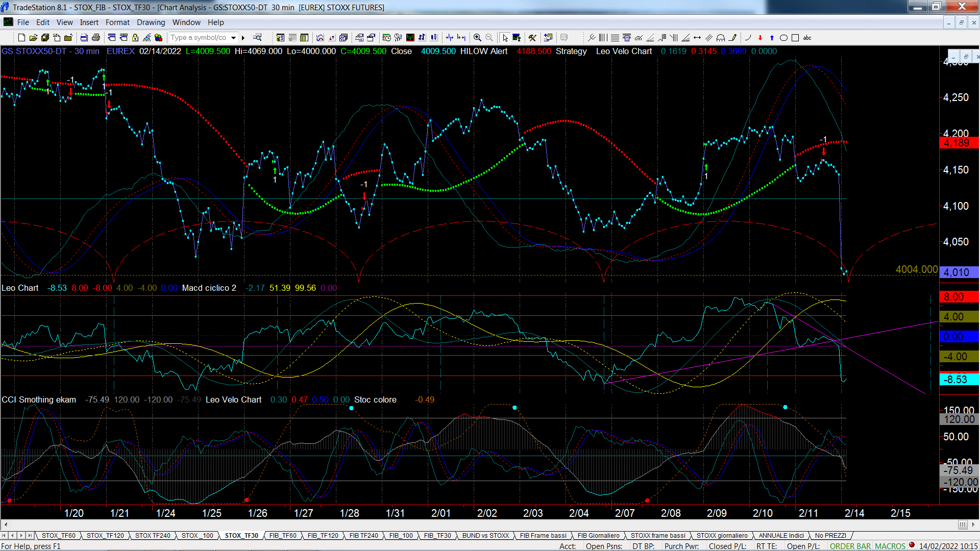The height and width of the screenshot is (551, 980).
Task: Click the Save workspace icon
Action: (45, 38)
